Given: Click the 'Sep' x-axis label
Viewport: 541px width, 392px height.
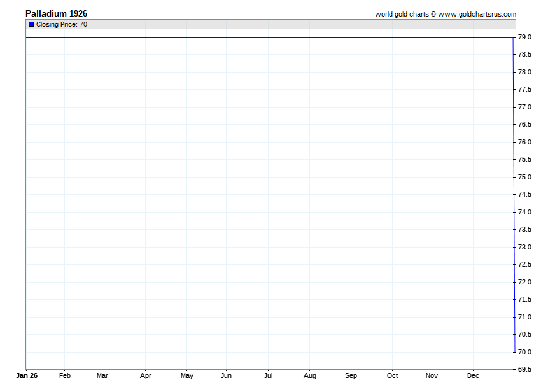Looking at the screenshot, I should click(351, 375).
